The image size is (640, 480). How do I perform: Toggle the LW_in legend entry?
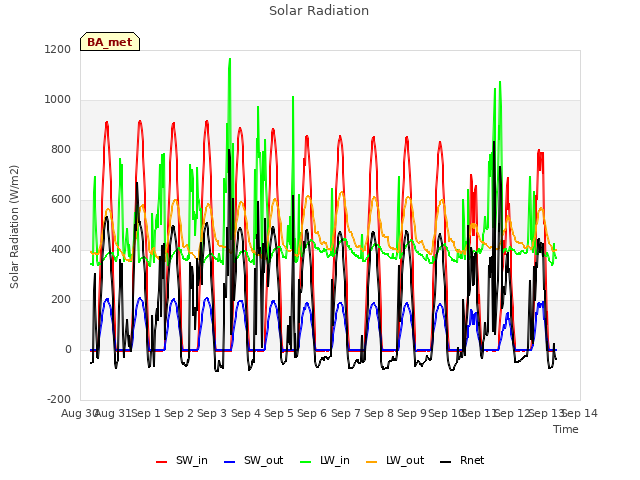325,460
